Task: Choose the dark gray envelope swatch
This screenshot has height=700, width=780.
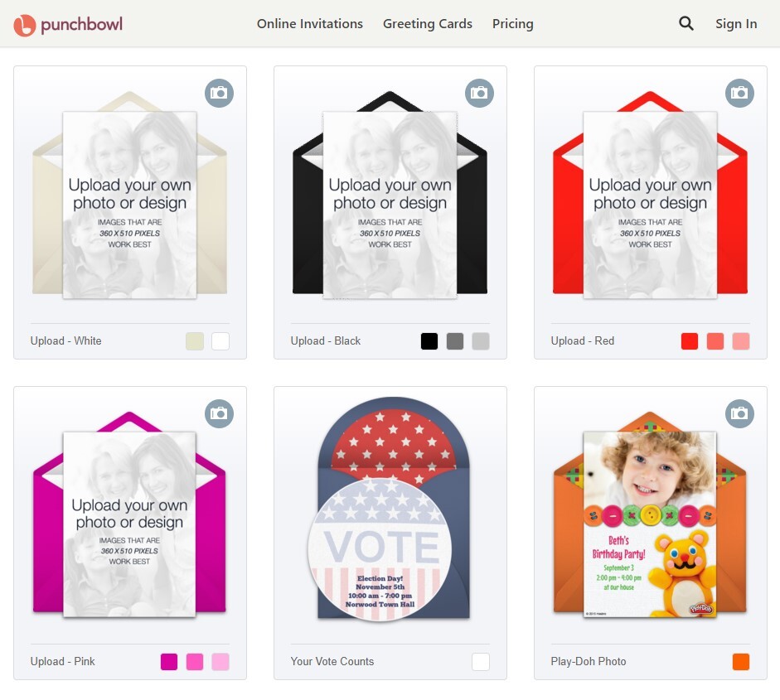Action: point(455,341)
